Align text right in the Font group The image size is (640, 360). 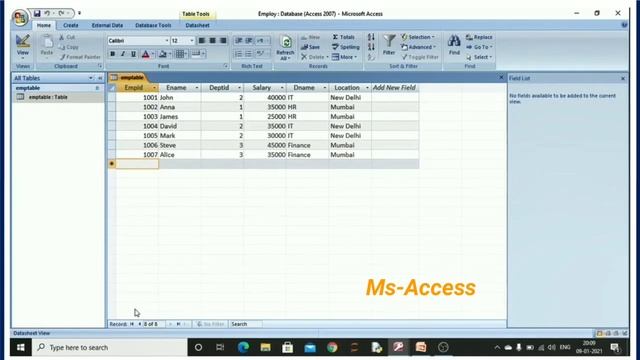coord(223,40)
